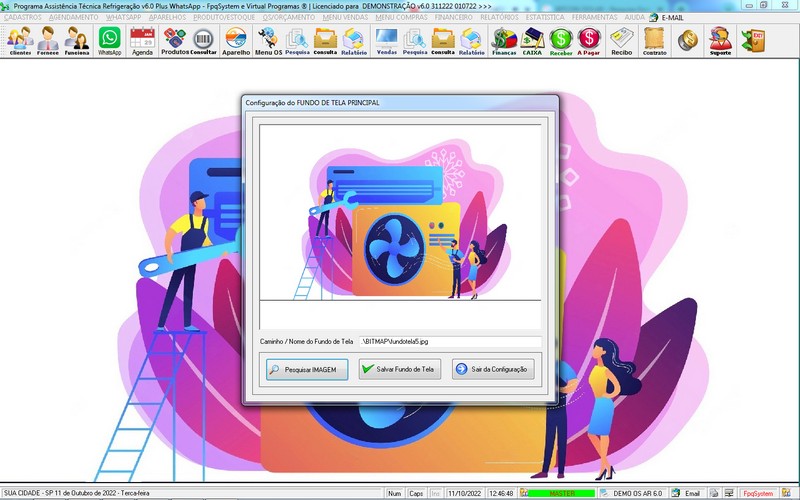800x500 pixels.
Task: Open the OS/ORÇAMENTO menu
Action: click(289, 17)
